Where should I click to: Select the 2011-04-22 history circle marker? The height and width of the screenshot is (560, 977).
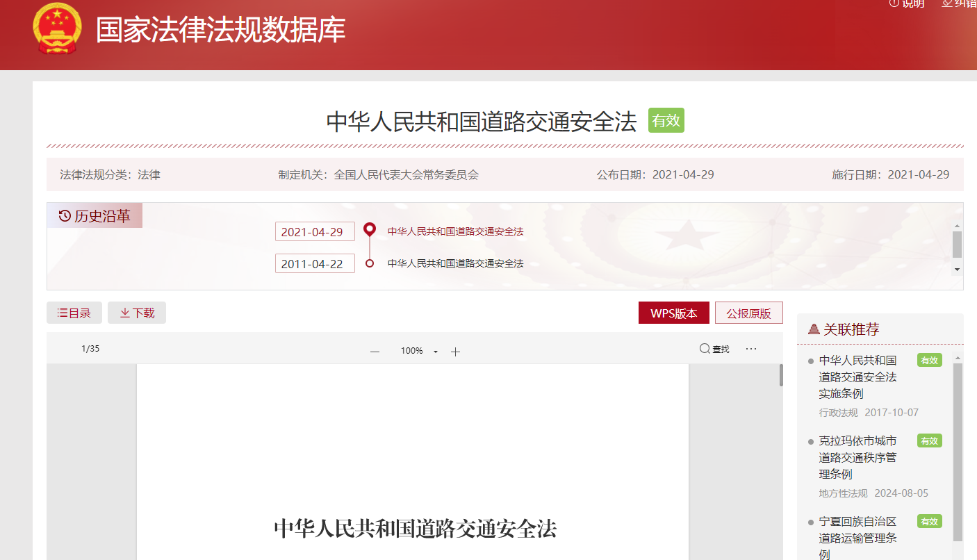pyautogui.click(x=370, y=263)
